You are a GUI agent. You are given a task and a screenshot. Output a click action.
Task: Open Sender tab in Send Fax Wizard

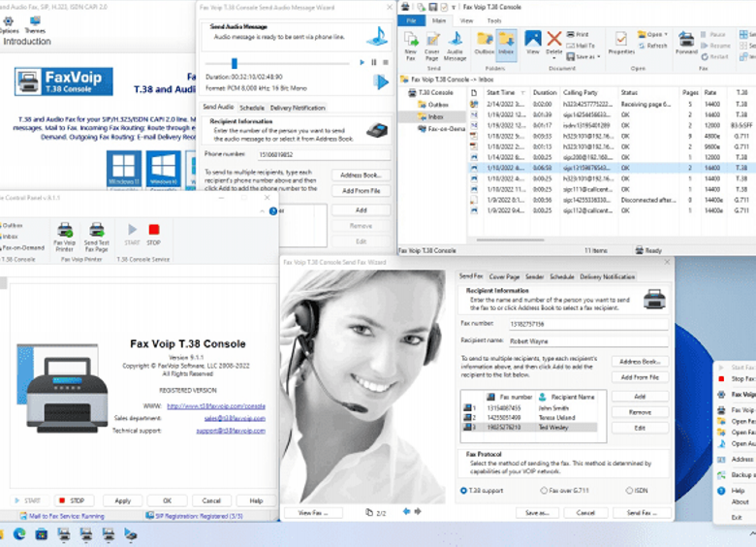pos(534,276)
